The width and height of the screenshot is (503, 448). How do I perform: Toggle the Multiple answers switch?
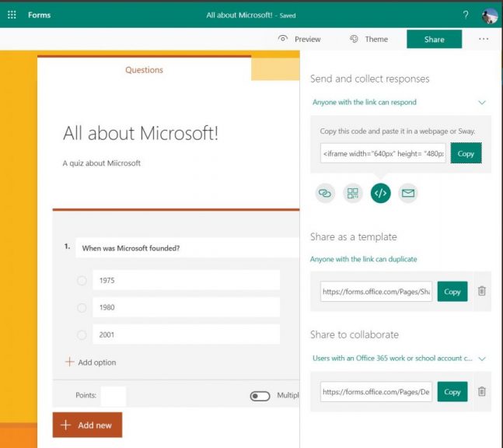[x=260, y=396]
